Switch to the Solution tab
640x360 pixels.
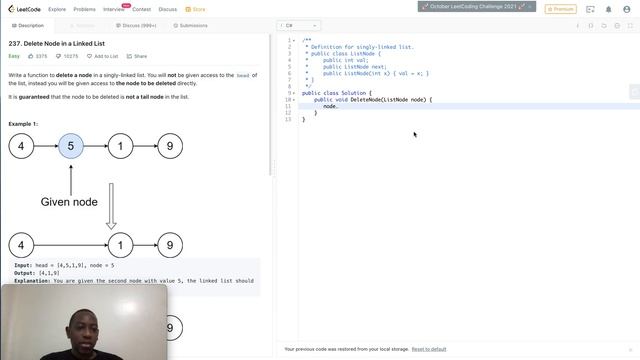coord(82,25)
